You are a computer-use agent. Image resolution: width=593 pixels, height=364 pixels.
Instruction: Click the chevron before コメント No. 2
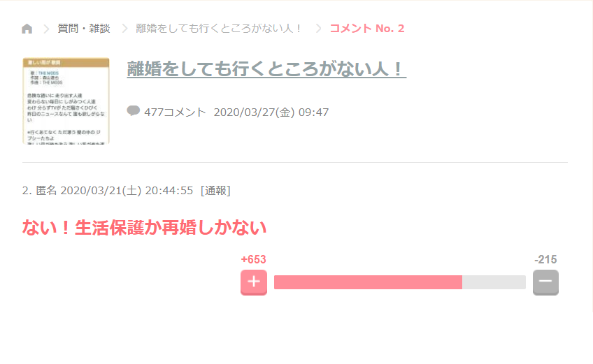(318, 29)
